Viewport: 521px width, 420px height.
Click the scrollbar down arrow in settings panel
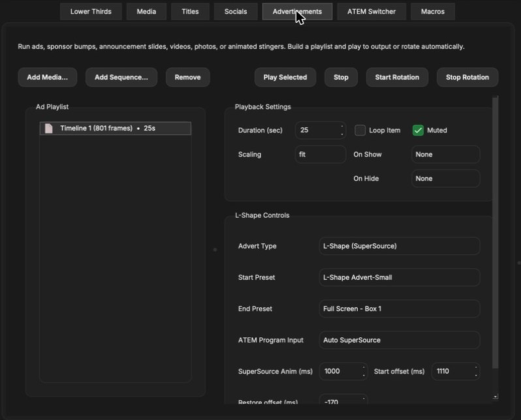496,397
